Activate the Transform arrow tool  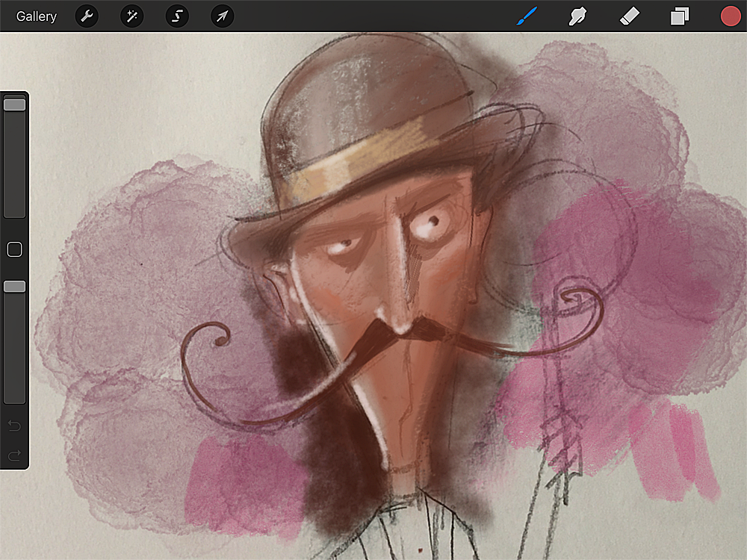[222, 16]
